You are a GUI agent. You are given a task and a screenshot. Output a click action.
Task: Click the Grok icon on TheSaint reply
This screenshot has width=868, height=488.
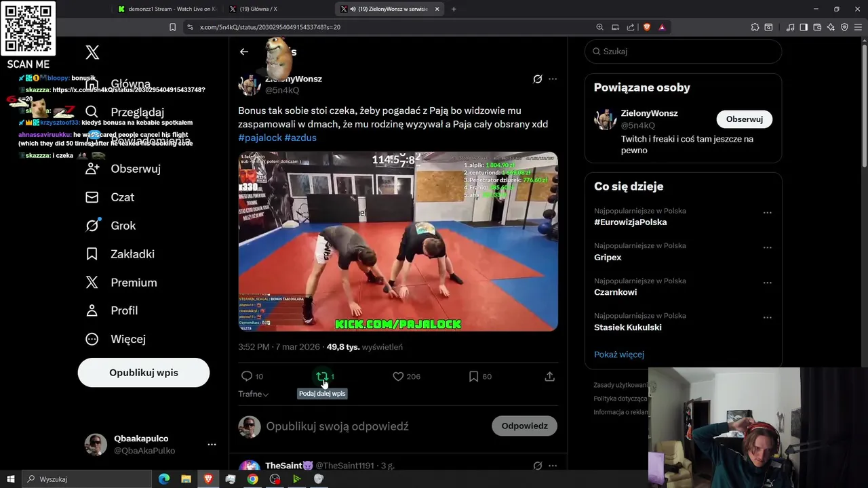[x=538, y=466]
